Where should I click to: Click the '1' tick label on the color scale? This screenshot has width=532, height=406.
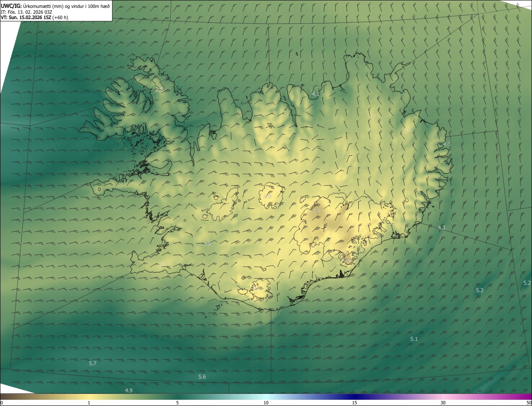pyautogui.click(x=89, y=403)
